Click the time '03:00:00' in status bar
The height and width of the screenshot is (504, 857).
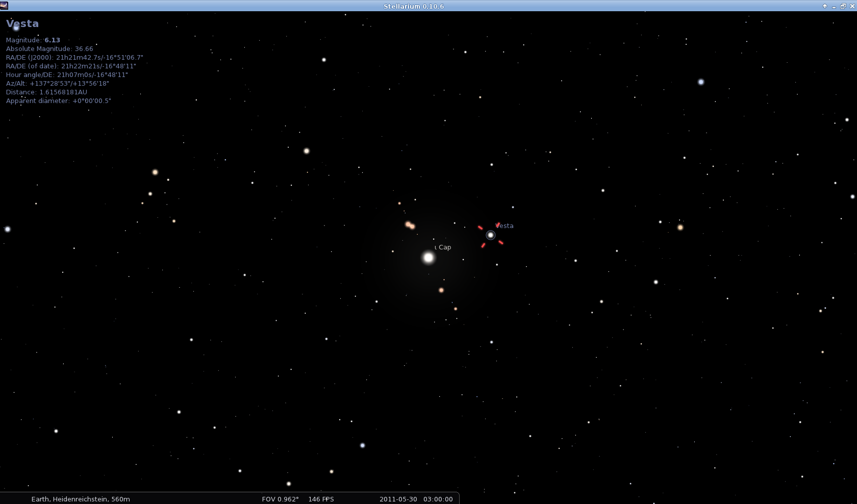tap(438, 499)
